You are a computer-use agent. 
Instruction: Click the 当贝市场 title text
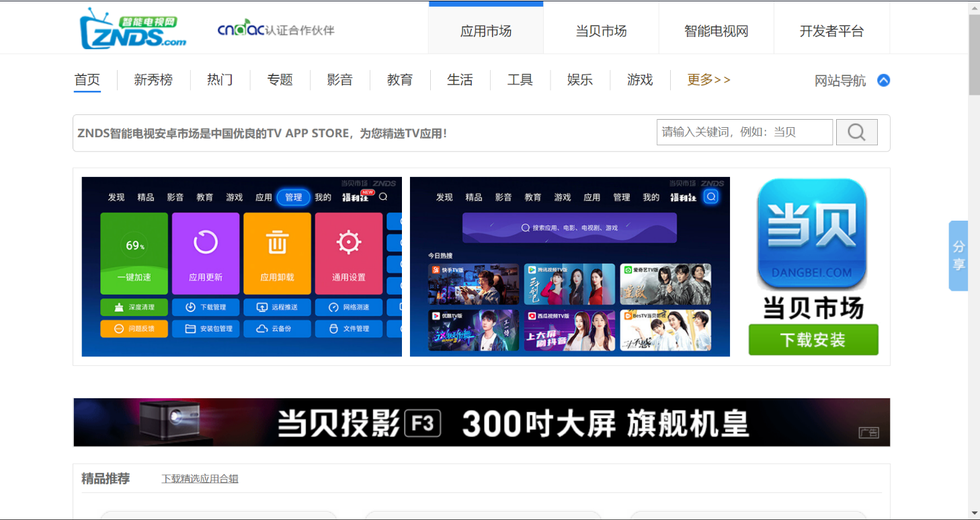813,307
